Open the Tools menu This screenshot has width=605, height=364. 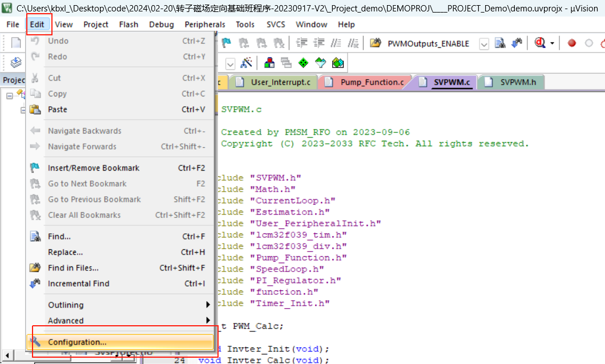click(245, 25)
